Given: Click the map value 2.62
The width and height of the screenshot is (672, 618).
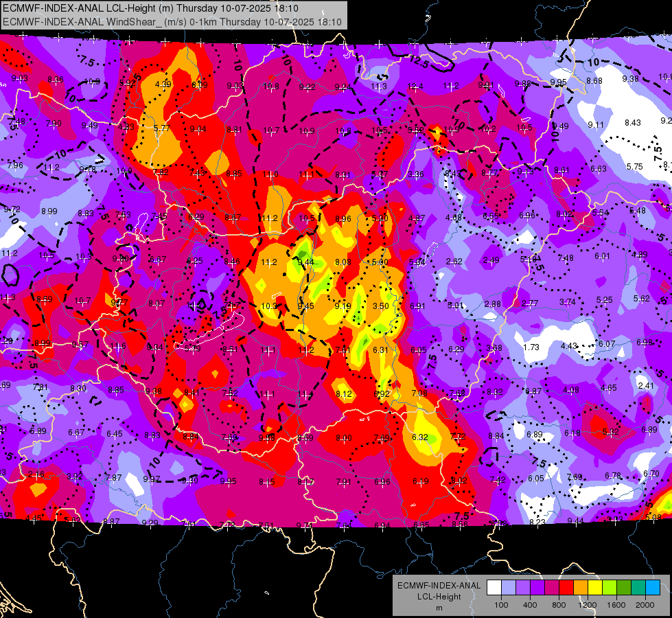Looking at the screenshot, I should point(454,261).
